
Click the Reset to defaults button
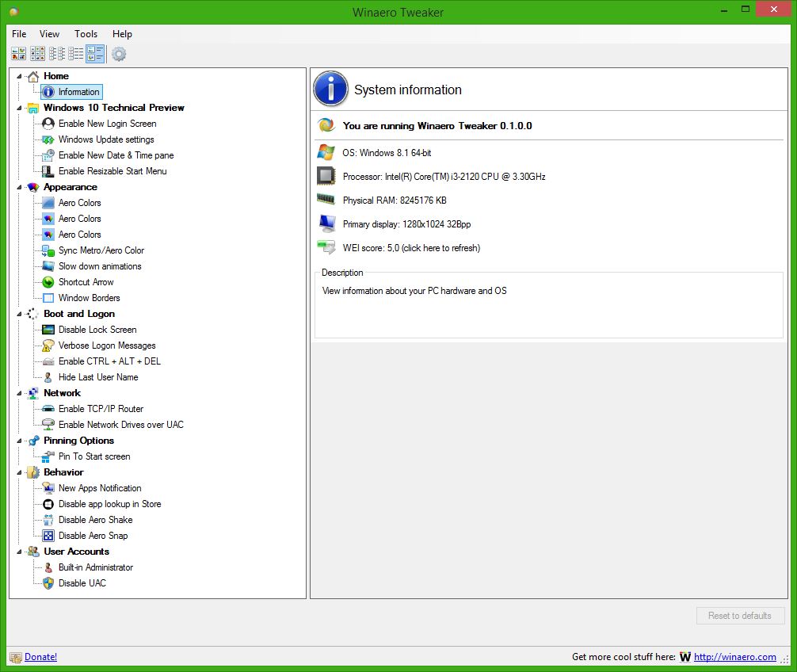pyautogui.click(x=740, y=616)
